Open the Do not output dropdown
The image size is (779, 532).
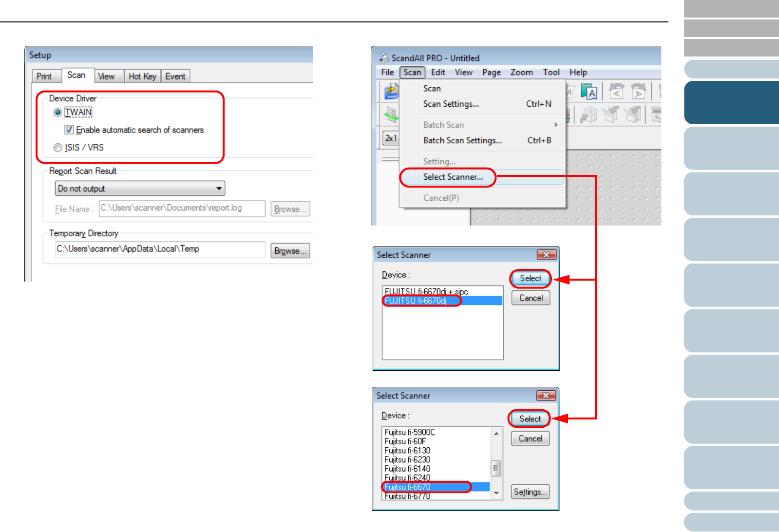pos(140,189)
